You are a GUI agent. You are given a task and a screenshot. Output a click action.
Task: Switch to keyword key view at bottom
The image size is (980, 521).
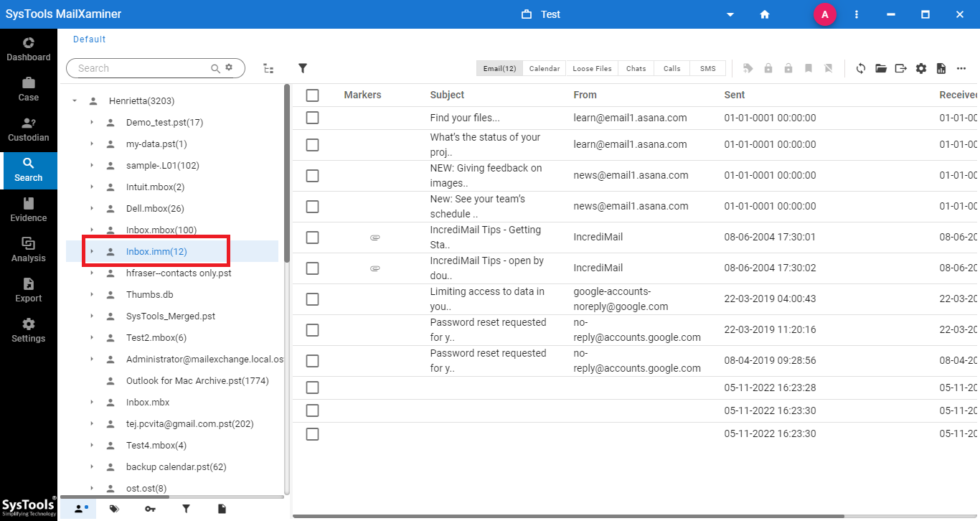tap(150, 509)
